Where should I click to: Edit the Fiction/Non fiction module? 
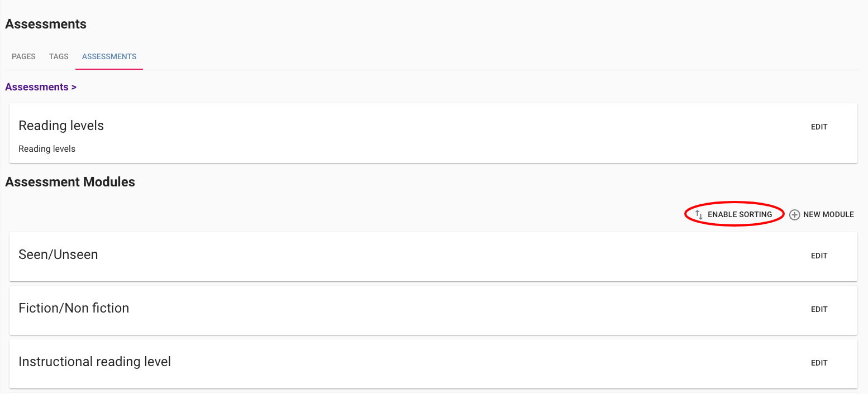(819, 310)
